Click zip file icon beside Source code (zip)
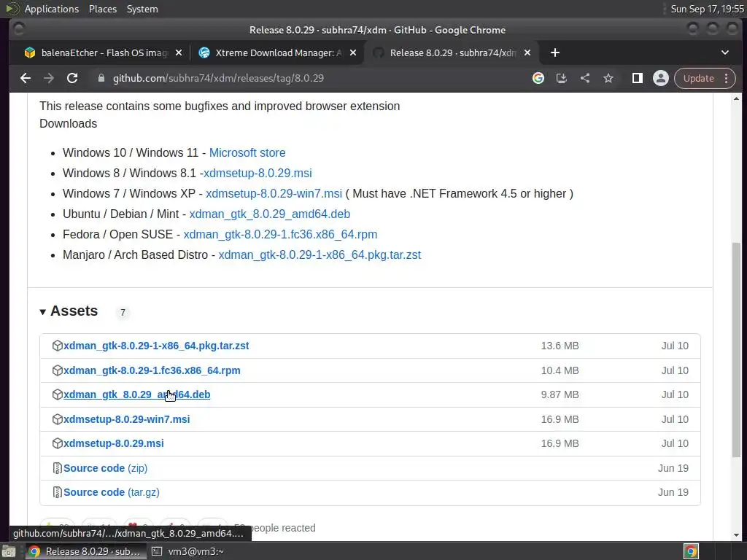 click(57, 468)
